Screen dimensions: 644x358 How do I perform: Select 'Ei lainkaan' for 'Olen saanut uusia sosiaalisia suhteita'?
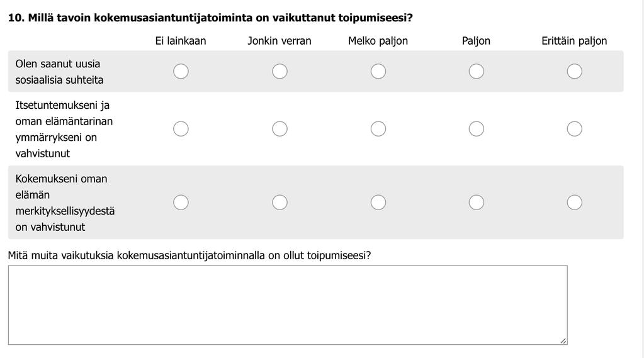(181, 72)
